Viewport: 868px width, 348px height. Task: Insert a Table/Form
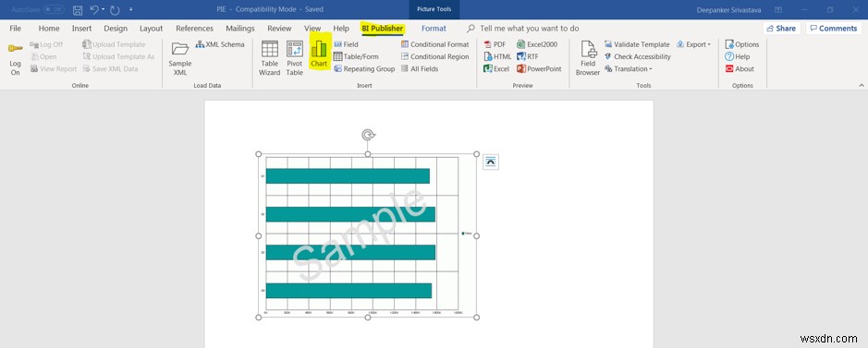(x=356, y=56)
